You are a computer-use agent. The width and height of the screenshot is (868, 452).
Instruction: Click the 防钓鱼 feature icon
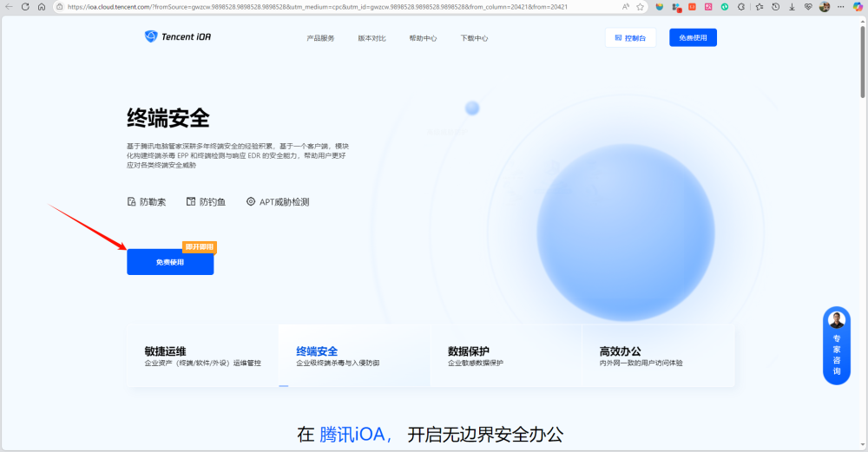point(191,202)
